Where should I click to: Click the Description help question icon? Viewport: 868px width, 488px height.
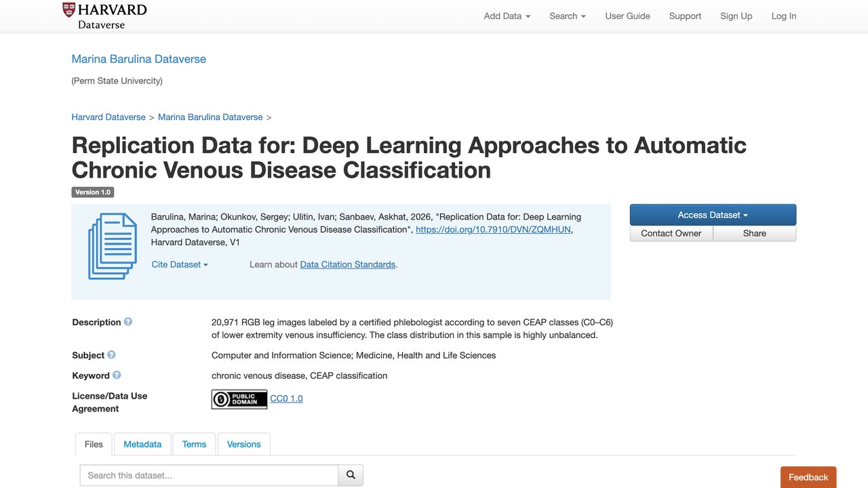[x=128, y=322]
